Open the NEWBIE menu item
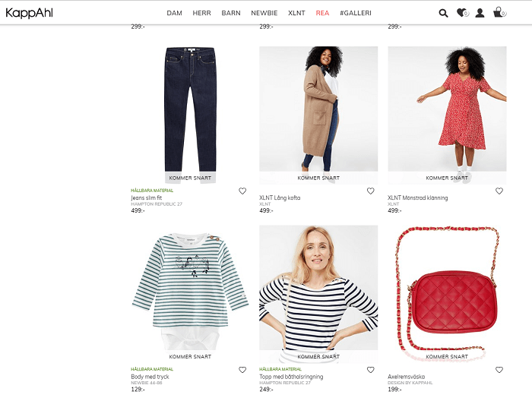The height and width of the screenshot is (401, 532). (264, 13)
